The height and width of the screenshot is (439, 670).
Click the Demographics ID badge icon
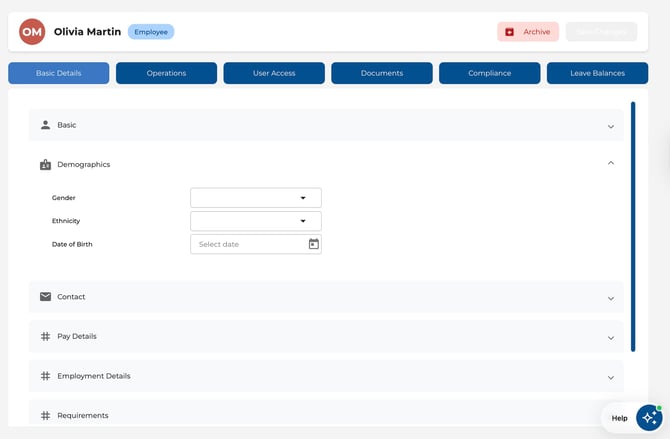(x=45, y=165)
